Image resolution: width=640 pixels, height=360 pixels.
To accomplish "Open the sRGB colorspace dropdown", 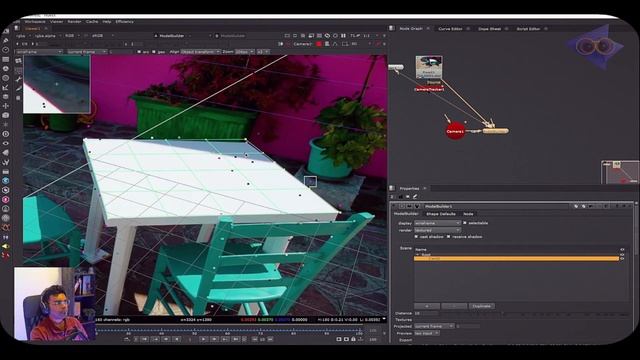I will coord(102,36).
